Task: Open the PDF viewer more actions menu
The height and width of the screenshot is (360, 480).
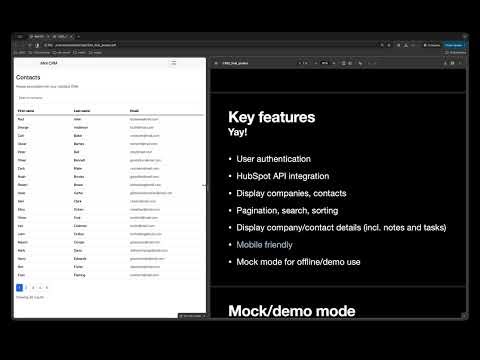Action: [460, 63]
